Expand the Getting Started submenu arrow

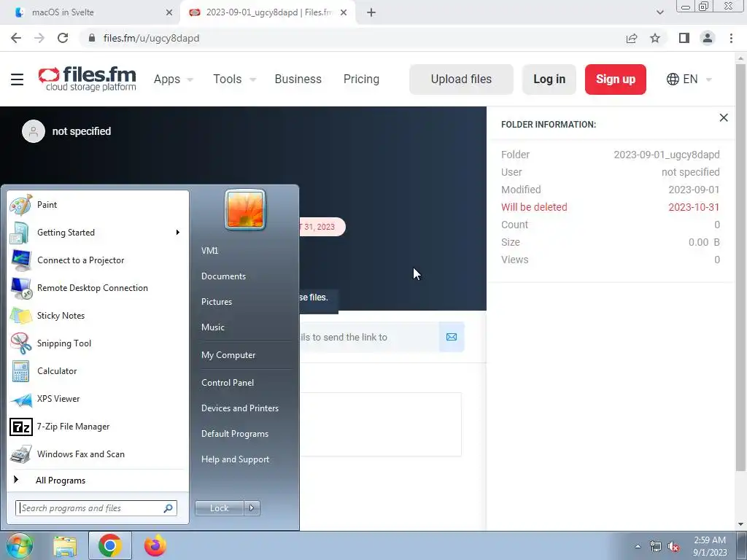point(178,233)
